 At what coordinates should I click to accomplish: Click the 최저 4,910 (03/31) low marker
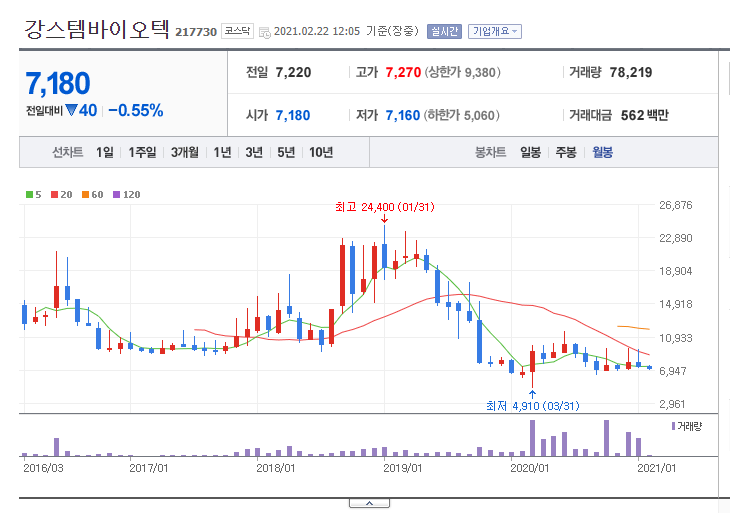pos(533,406)
